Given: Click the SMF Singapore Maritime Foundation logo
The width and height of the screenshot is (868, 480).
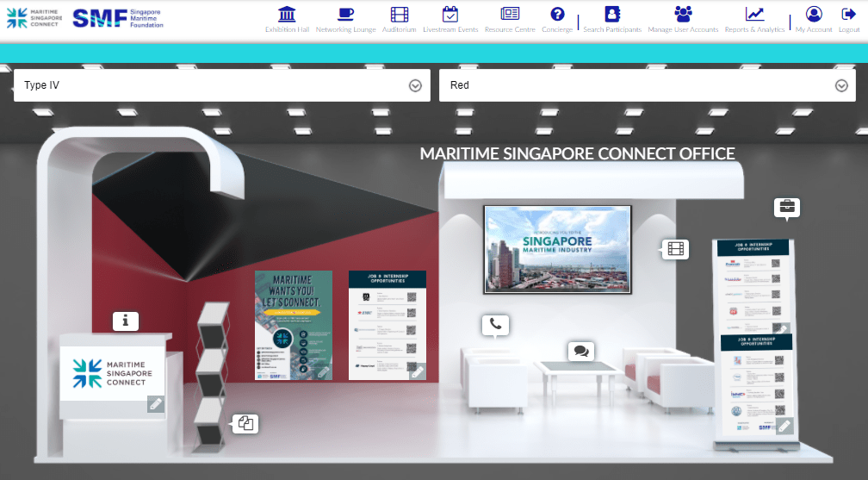Looking at the screenshot, I should [x=118, y=18].
